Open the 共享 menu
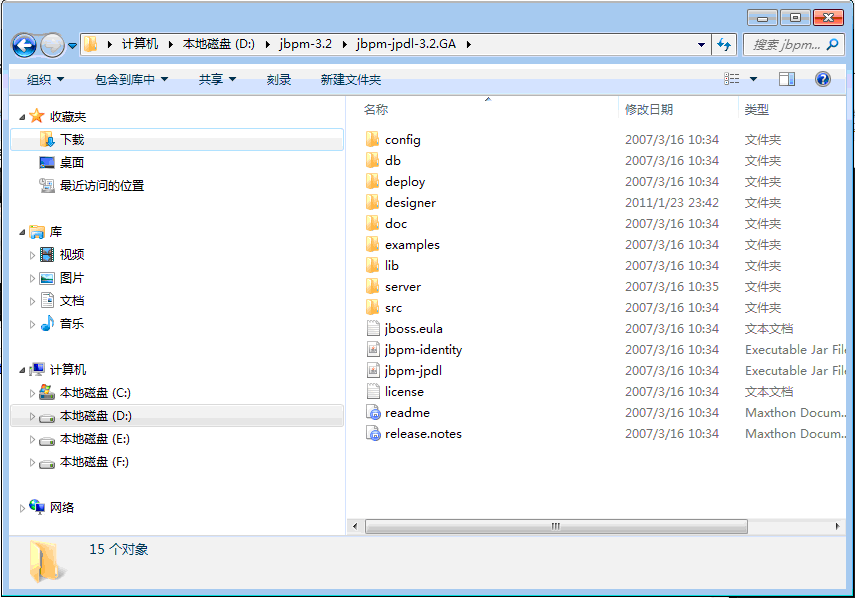855x598 pixels. pyautogui.click(x=217, y=80)
